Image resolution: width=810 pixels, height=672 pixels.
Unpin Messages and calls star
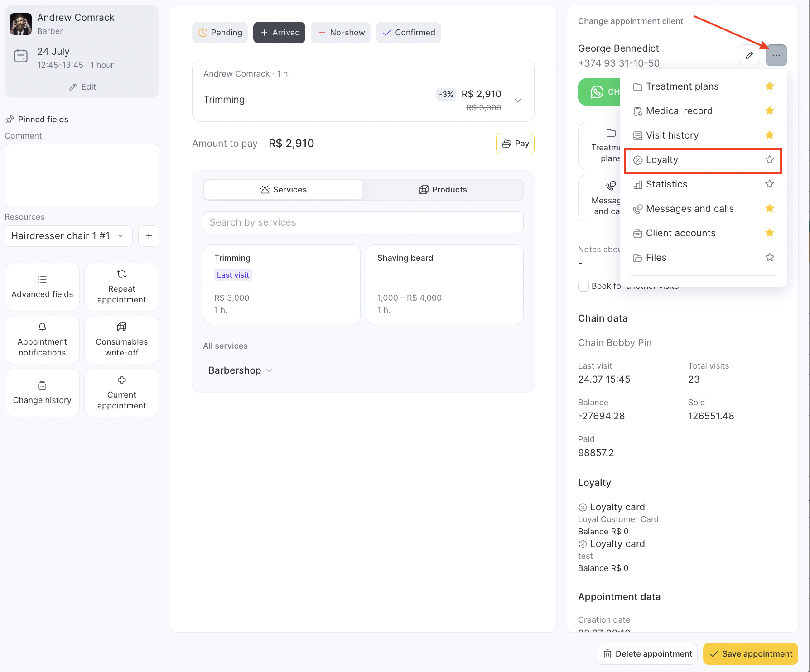coord(769,208)
